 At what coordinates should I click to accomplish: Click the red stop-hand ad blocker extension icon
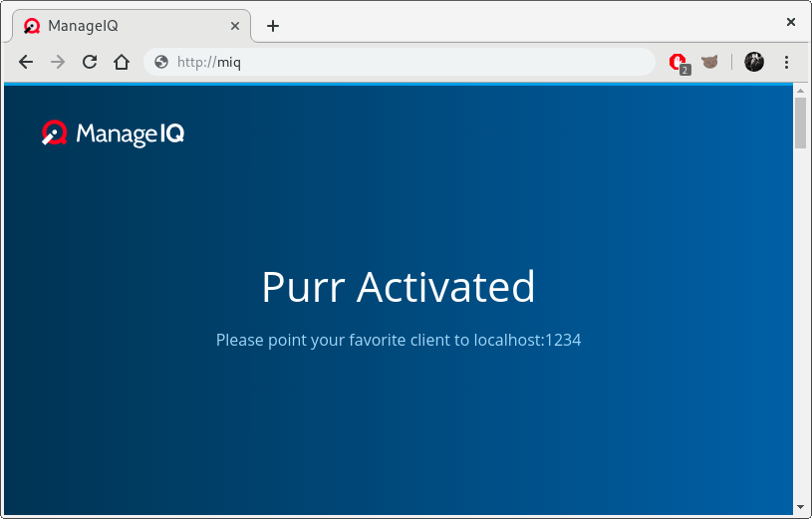point(678,62)
